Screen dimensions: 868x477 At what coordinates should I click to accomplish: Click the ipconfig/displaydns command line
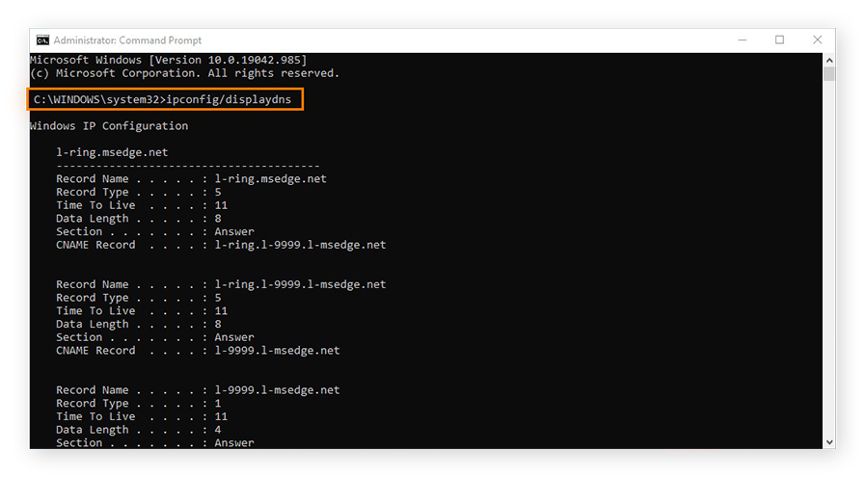point(162,99)
